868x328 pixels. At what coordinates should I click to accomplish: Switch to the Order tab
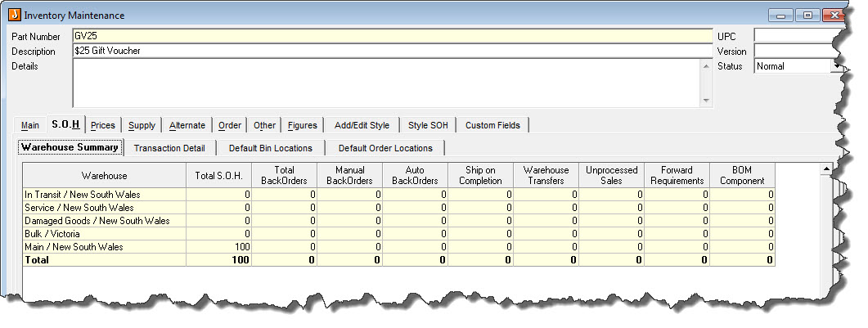click(x=230, y=125)
